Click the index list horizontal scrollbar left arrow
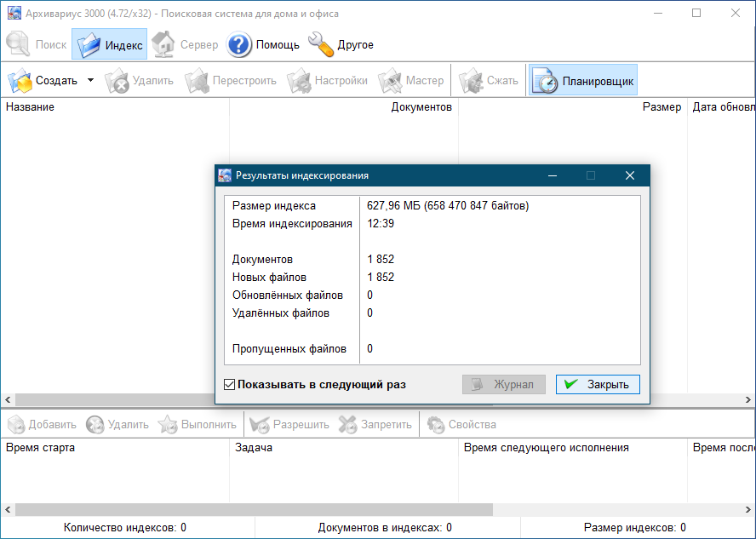756x539 pixels. coord(8,399)
